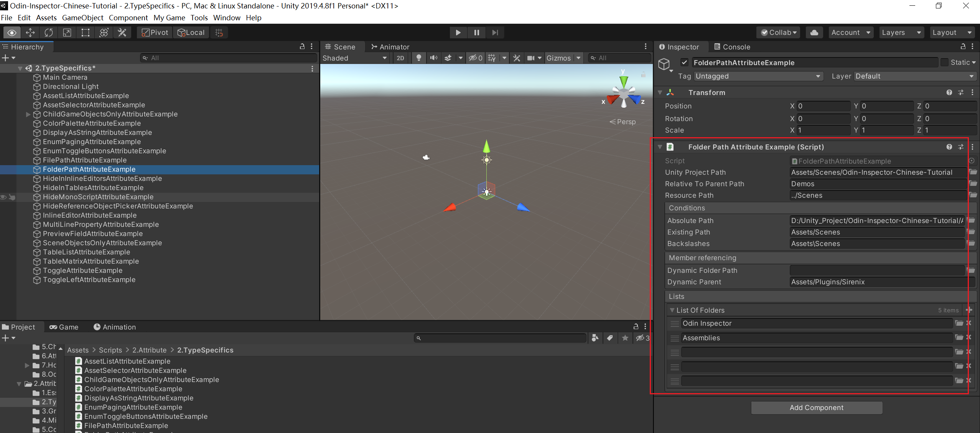The width and height of the screenshot is (980, 433).
Task: Click Dynamic Folder Path input field
Action: [877, 270]
